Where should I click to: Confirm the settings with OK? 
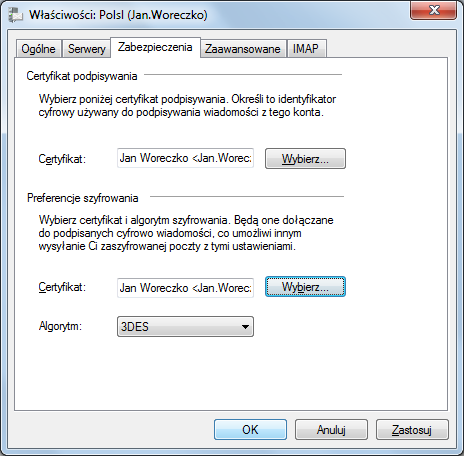(x=250, y=430)
